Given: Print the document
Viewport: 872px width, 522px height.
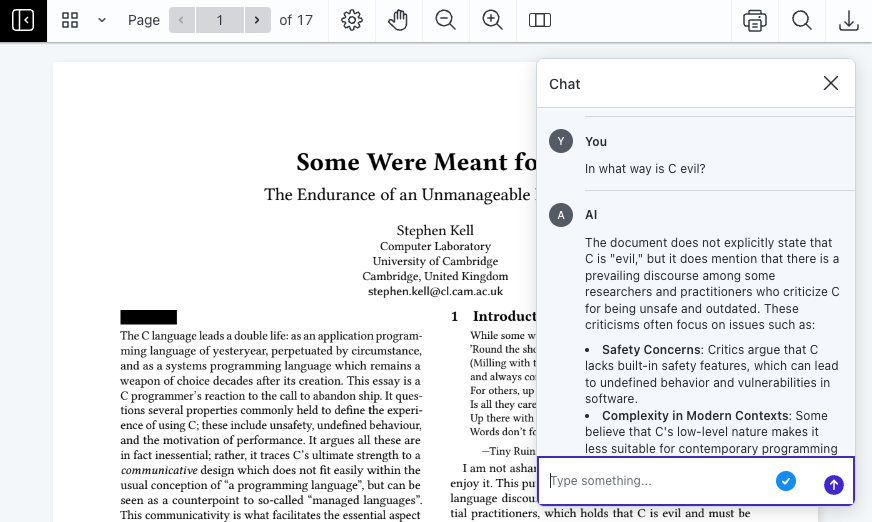Looking at the screenshot, I should (x=755, y=21).
